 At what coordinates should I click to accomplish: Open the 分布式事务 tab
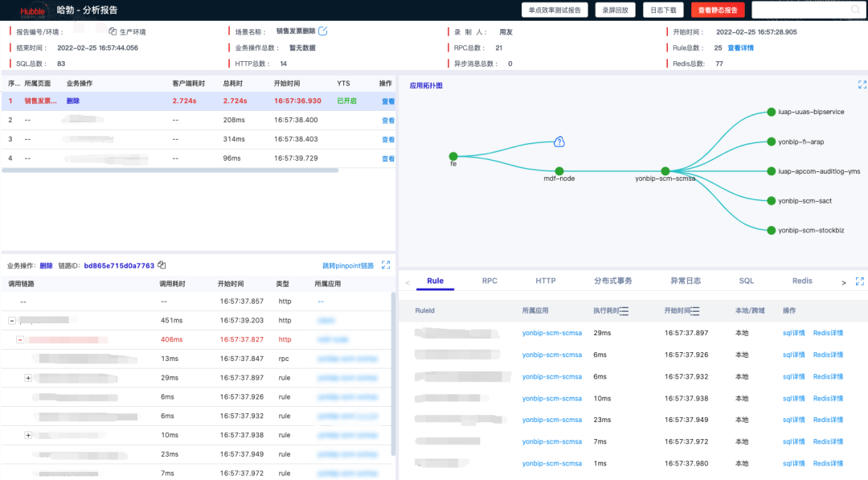(612, 281)
